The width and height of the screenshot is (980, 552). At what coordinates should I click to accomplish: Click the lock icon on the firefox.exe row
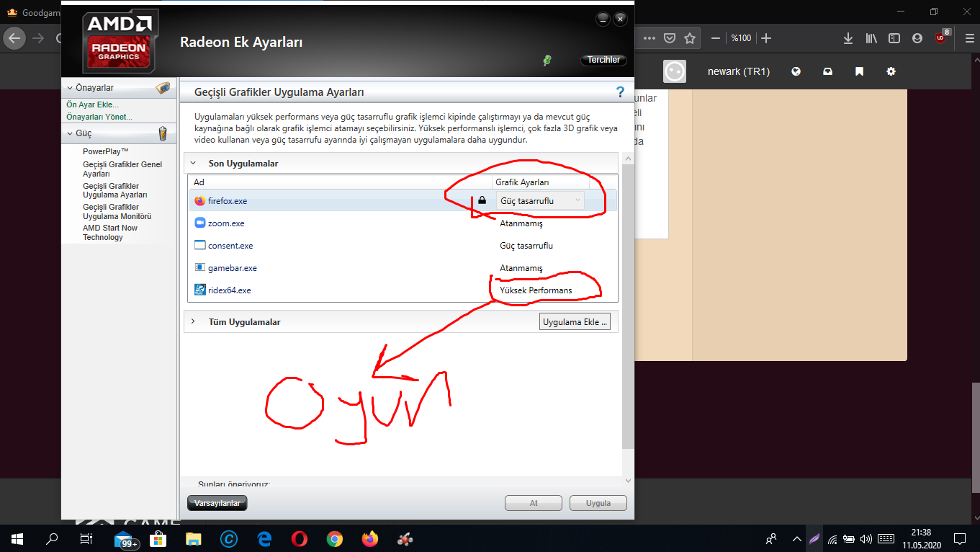(482, 200)
